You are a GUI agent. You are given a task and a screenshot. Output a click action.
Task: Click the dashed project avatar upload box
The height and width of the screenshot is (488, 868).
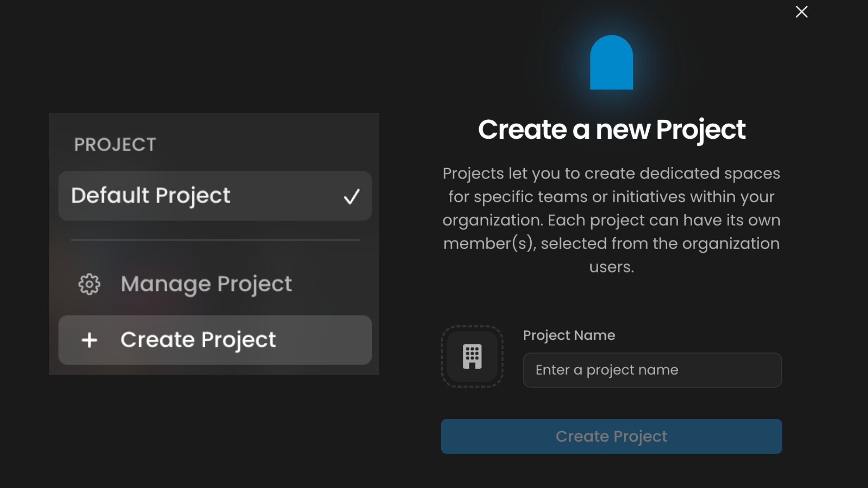pos(472,357)
